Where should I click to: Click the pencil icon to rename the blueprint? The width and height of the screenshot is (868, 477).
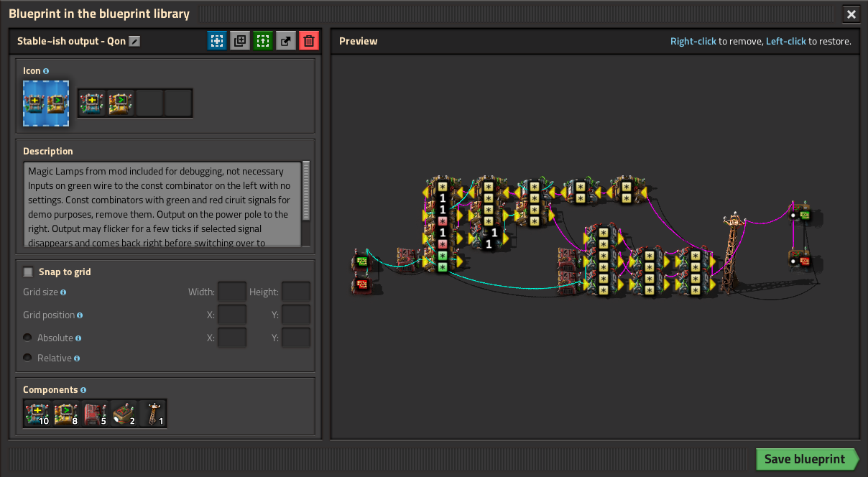(x=134, y=42)
